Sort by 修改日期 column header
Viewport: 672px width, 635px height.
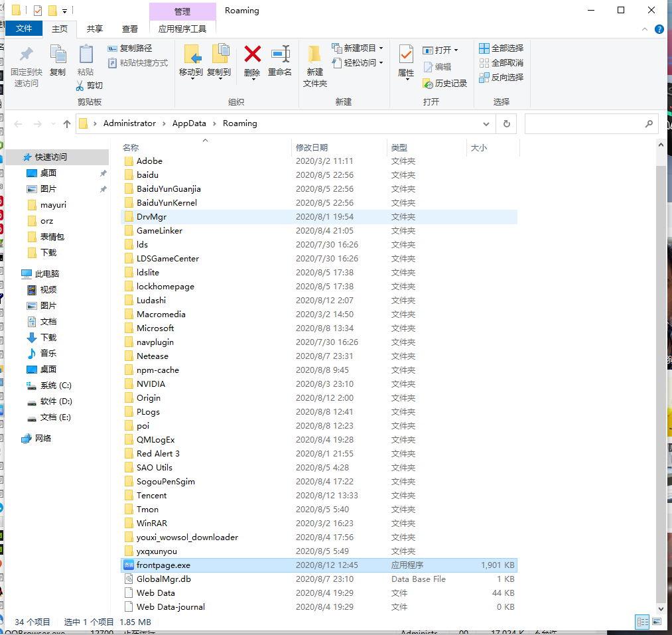coord(312,147)
